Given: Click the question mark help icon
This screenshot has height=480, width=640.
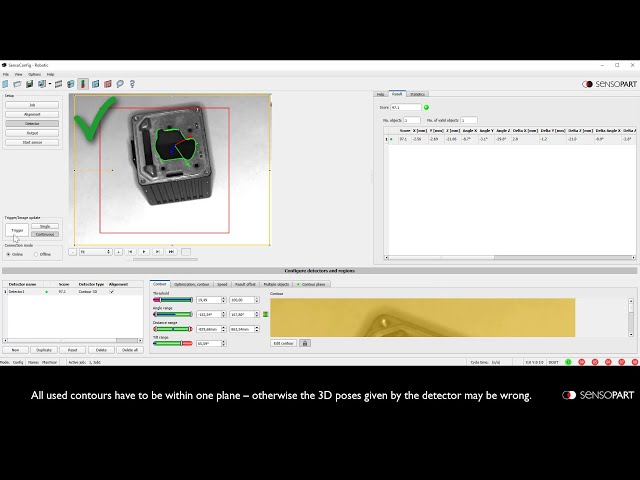Looking at the screenshot, I should 132,84.
